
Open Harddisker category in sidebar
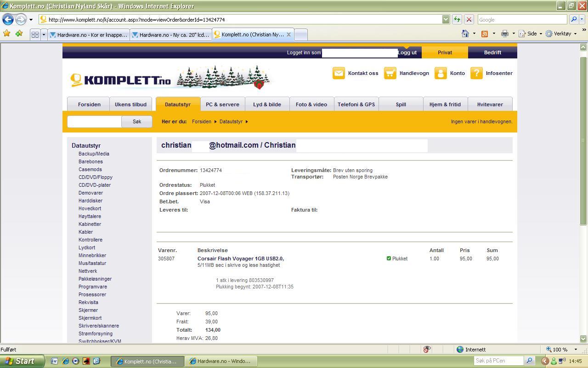point(90,201)
